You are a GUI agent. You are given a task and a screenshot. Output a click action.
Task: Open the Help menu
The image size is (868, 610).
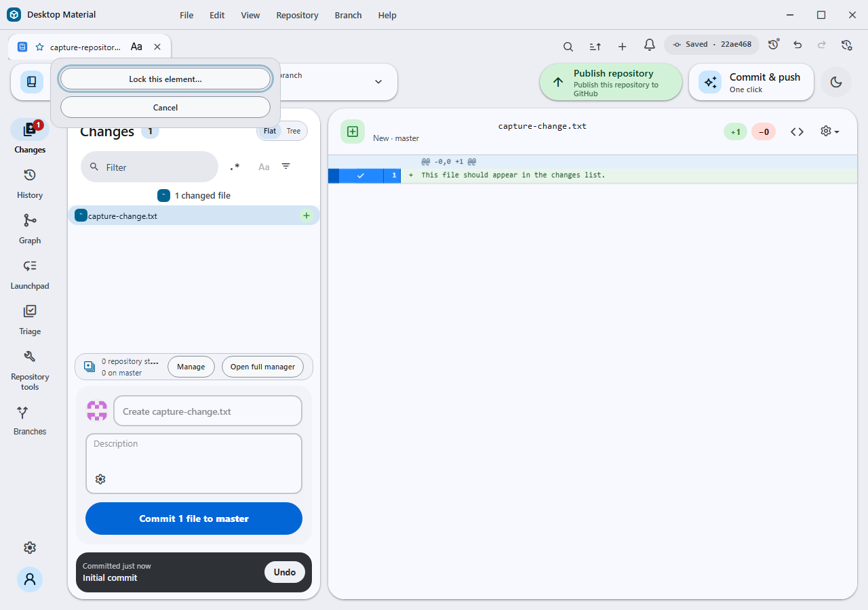pyautogui.click(x=387, y=15)
